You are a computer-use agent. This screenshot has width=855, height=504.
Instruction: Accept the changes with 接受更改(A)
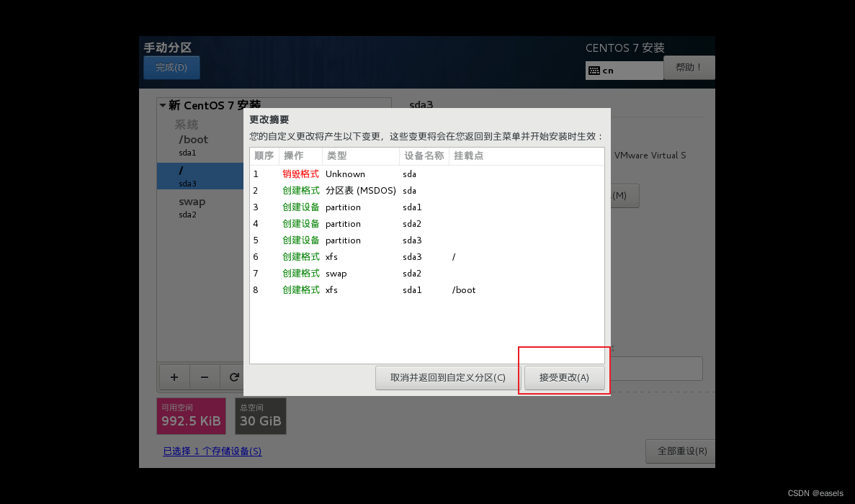[x=564, y=377]
